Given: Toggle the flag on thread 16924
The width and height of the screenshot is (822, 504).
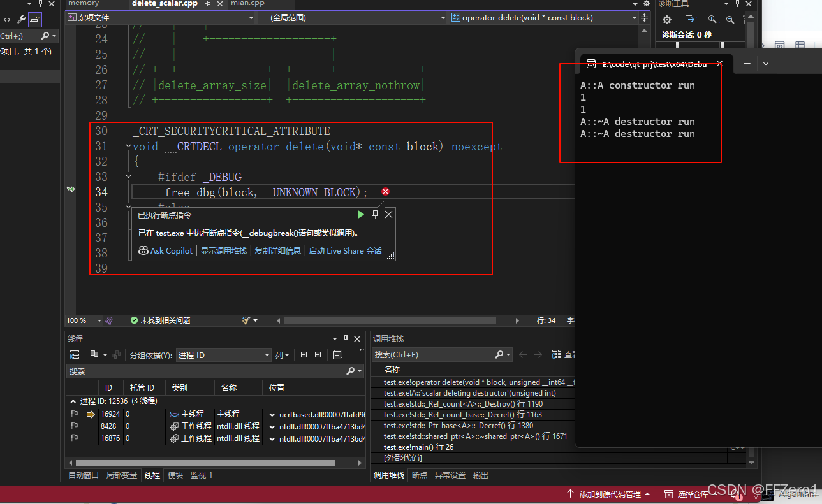Looking at the screenshot, I should pyautogui.click(x=75, y=414).
